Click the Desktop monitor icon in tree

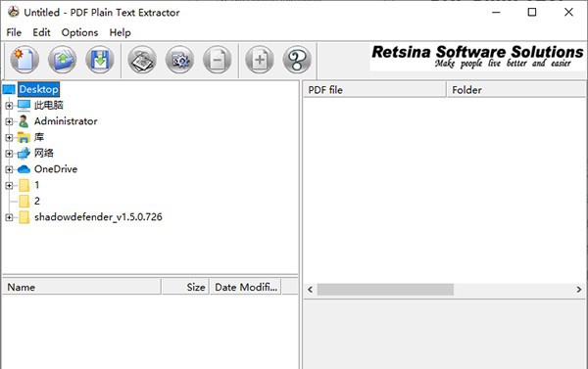click(9, 89)
